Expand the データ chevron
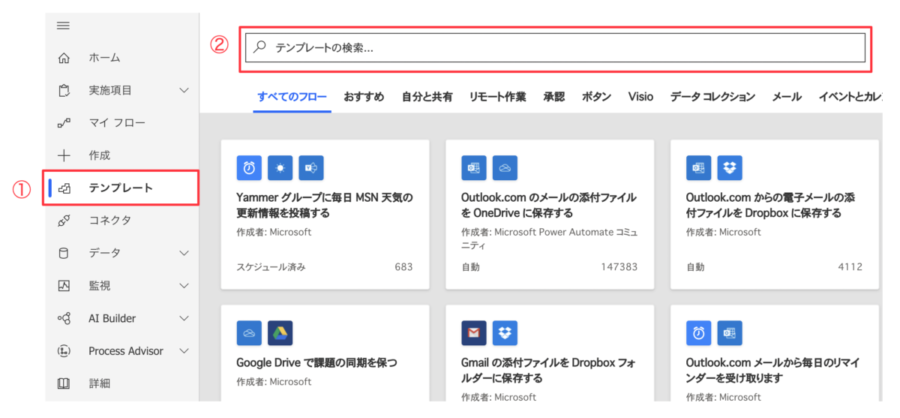900x418 pixels. [184, 253]
